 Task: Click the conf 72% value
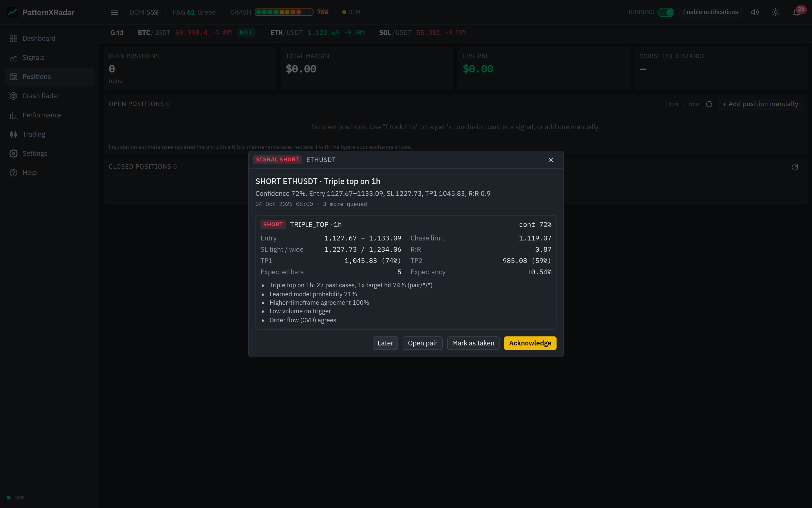(x=535, y=224)
